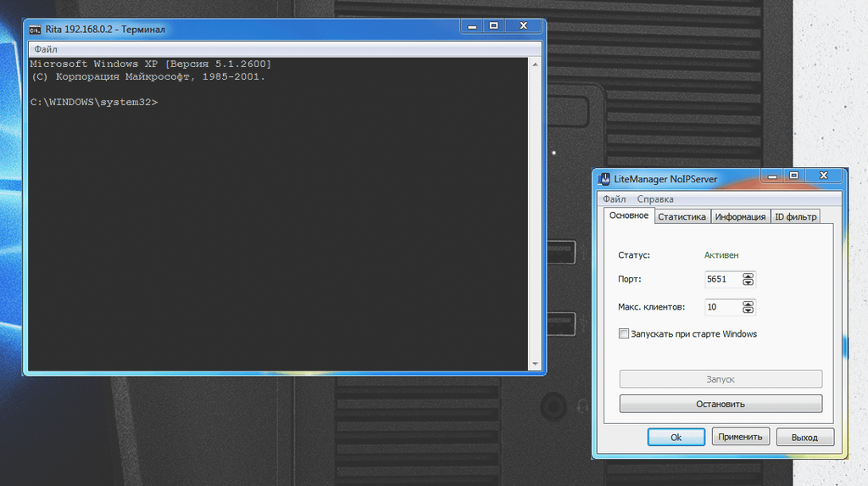Confirm with the Ok button
Viewport: 868px width, 486px height.
[676, 438]
